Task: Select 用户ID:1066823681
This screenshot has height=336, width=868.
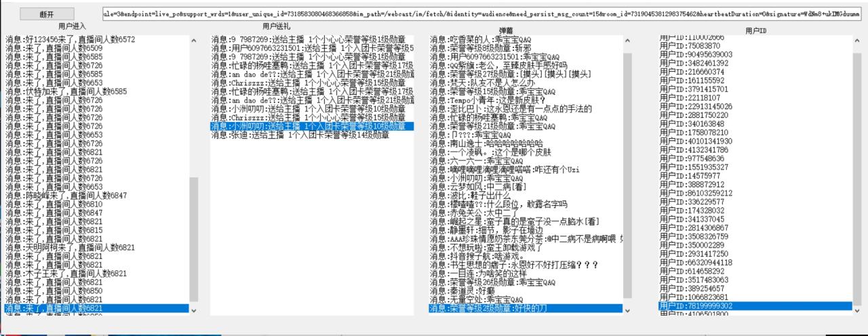Action: 755,297
